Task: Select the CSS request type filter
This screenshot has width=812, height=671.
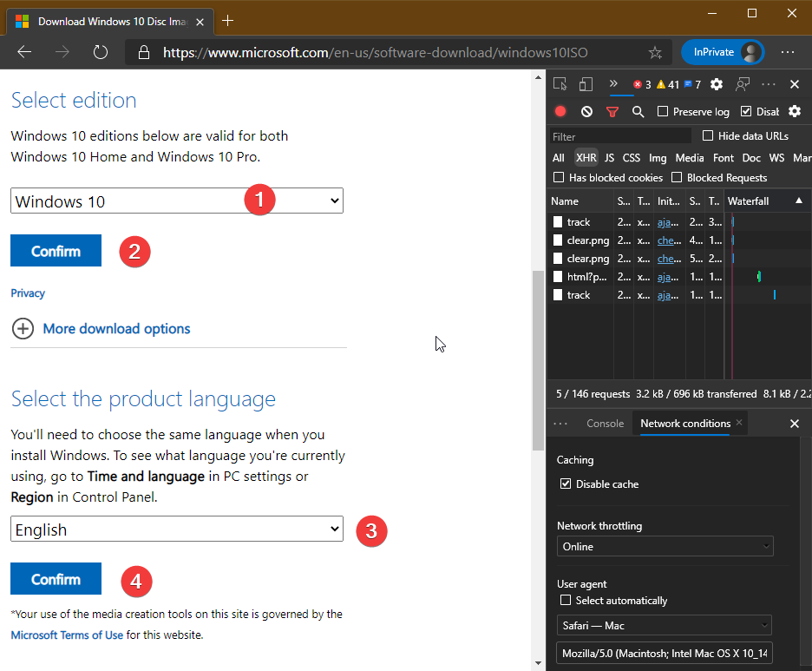Action: 632,157
